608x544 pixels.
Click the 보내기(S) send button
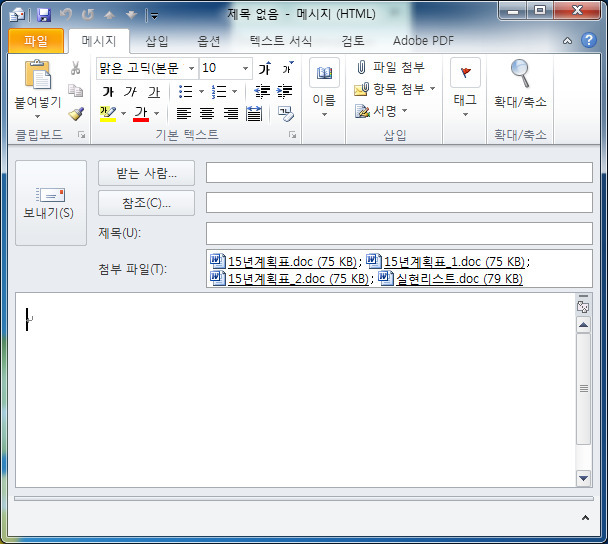(x=51, y=203)
